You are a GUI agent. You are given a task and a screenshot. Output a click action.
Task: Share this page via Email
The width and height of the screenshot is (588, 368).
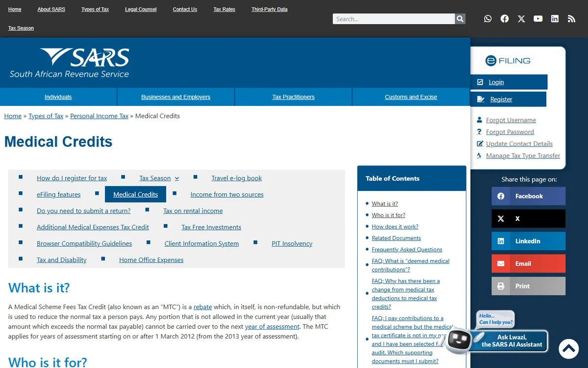click(x=528, y=264)
